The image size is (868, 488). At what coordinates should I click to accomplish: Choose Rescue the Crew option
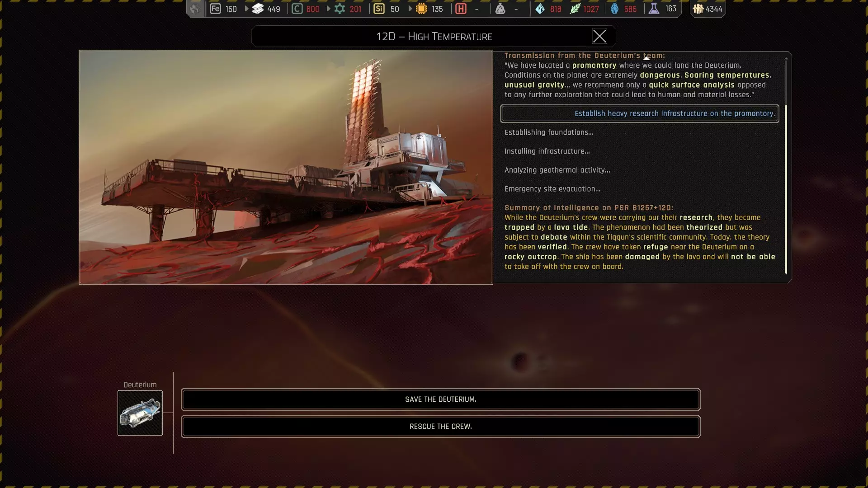point(440,427)
